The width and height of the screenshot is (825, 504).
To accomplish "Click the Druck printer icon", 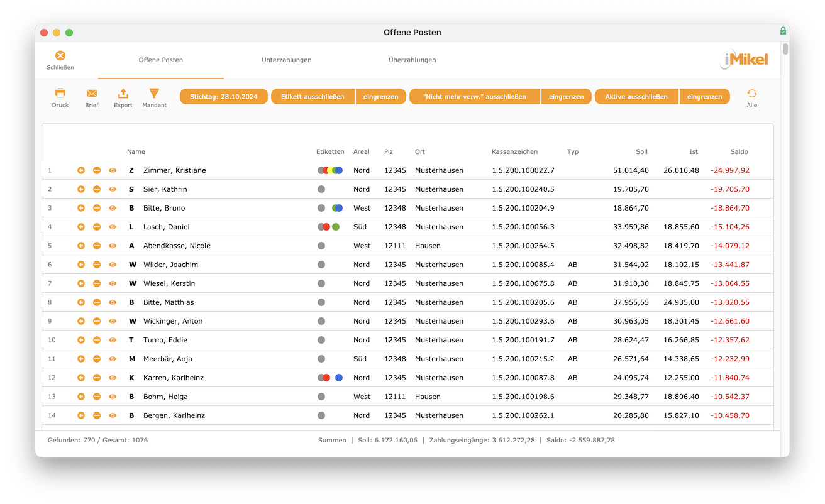I will point(60,93).
